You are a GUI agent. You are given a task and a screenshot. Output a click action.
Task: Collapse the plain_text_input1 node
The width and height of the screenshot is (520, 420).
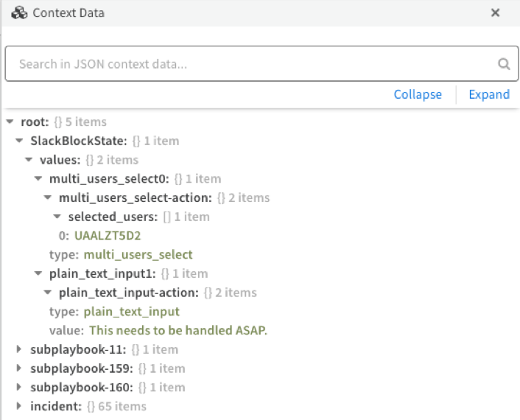point(38,274)
